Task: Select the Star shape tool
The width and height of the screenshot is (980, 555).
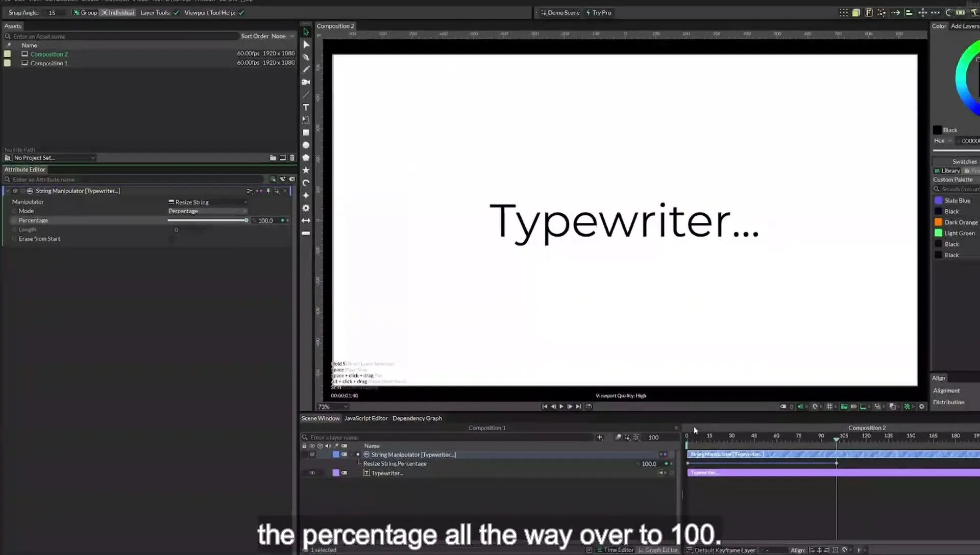Action: click(306, 170)
